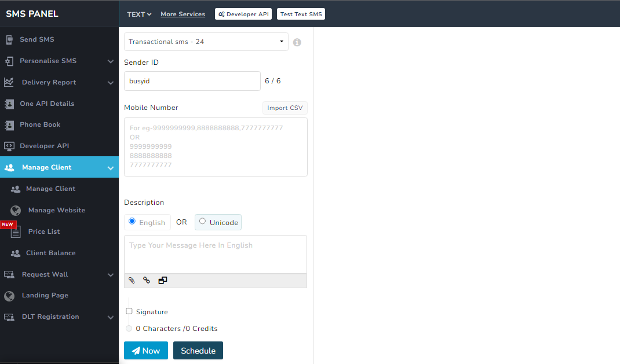Screen dimensions: 620x364
Task: Click the Client Balance people icon
Action: tap(16, 253)
